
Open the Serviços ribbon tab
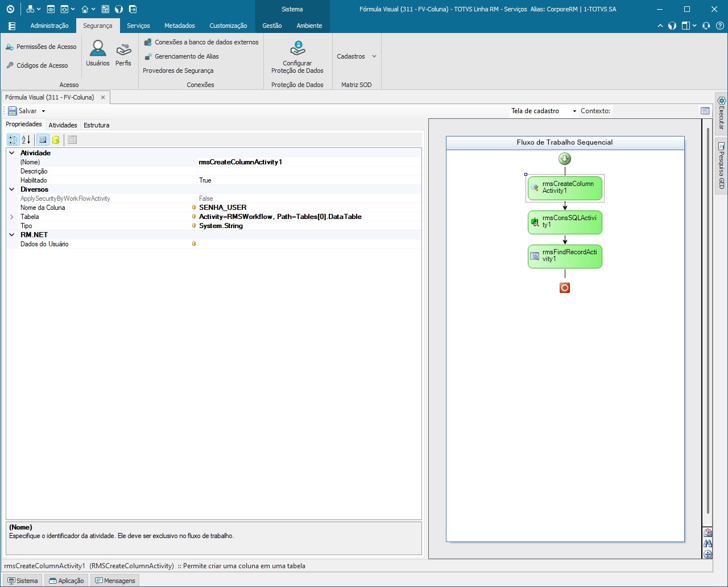138,26
